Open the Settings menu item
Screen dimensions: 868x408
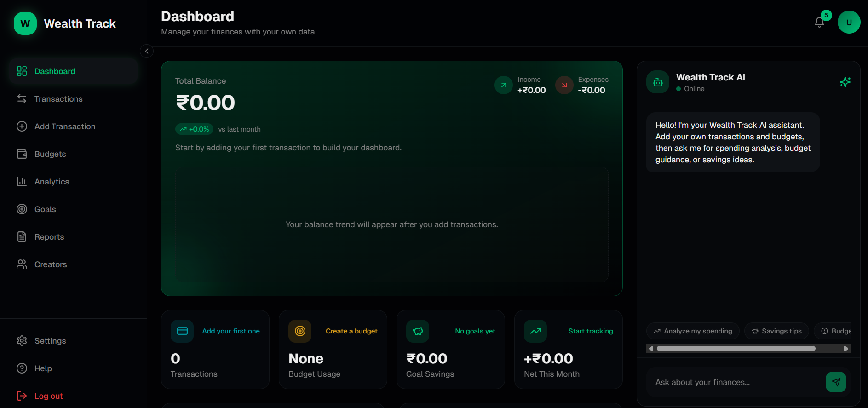(50, 340)
